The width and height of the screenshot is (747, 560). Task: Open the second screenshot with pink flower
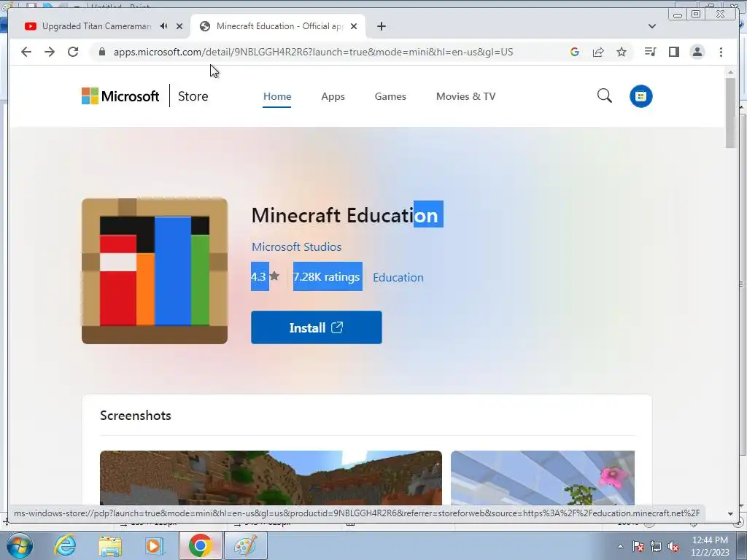pos(543,478)
